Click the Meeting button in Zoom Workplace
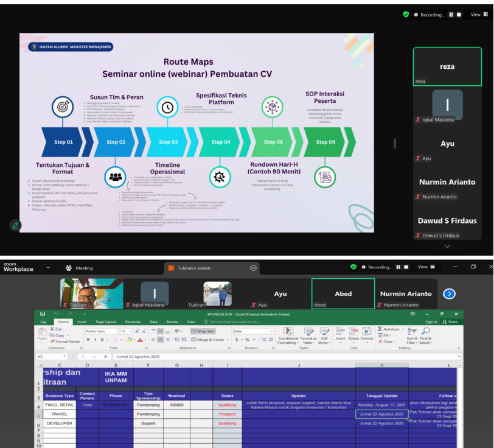This screenshot has width=494, height=448. click(x=79, y=268)
